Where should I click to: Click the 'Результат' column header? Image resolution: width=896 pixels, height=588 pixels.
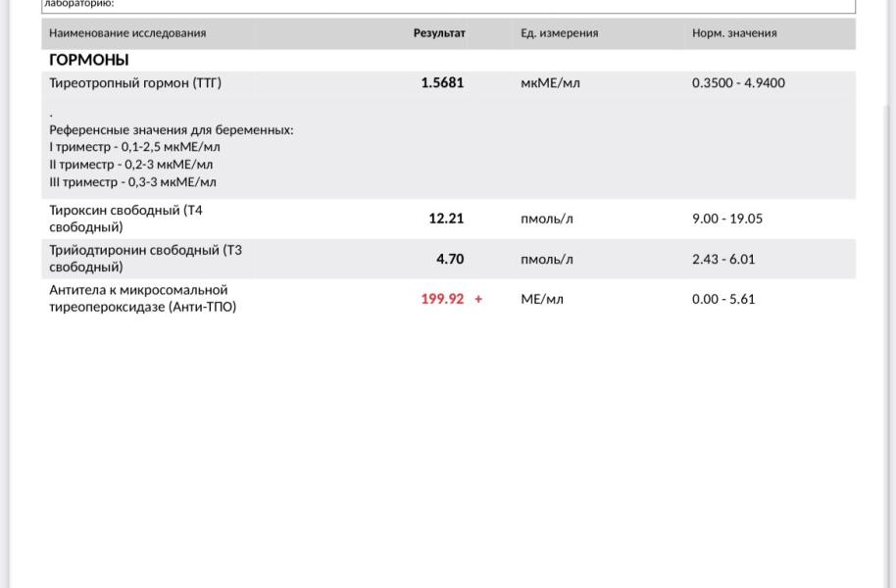tap(439, 33)
